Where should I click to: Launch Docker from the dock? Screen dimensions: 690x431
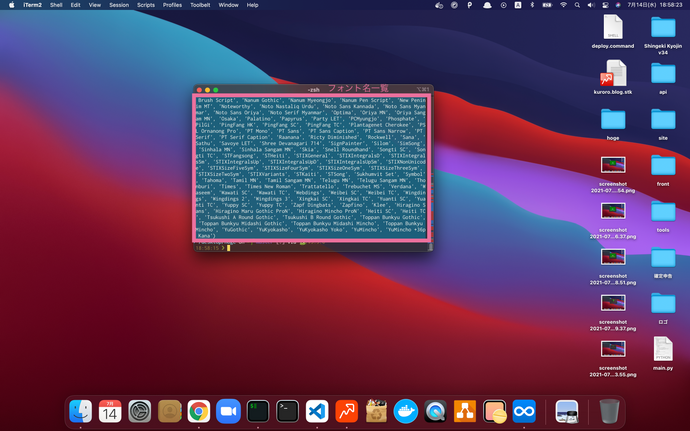click(x=406, y=411)
